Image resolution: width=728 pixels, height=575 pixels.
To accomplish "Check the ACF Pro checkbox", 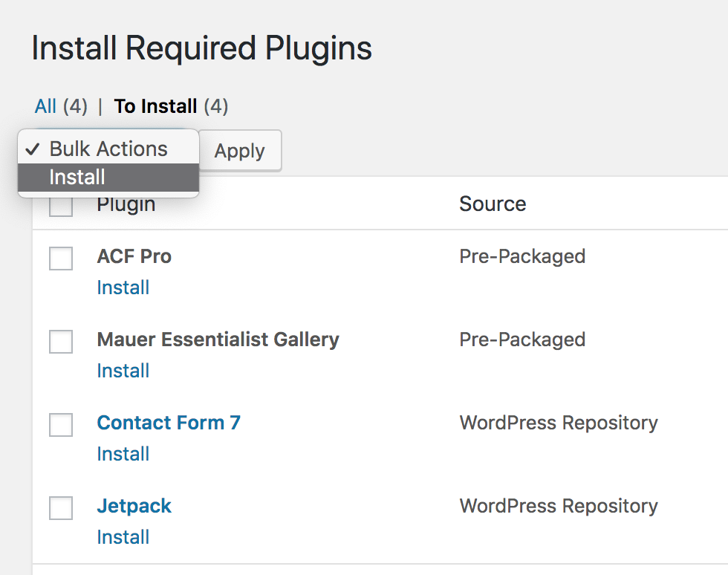I will coord(61,259).
